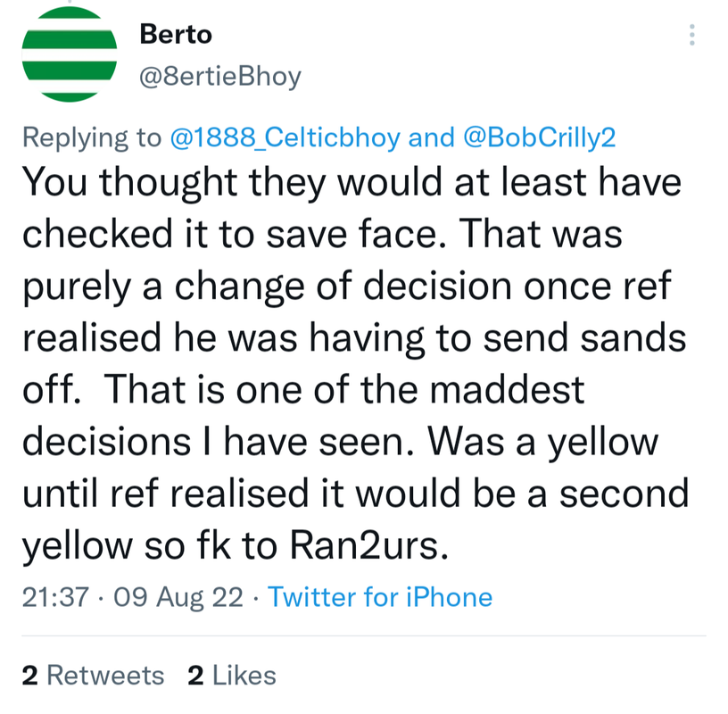Show who liked via 2 Likes
The width and height of the screenshot is (728, 714).
point(232,676)
